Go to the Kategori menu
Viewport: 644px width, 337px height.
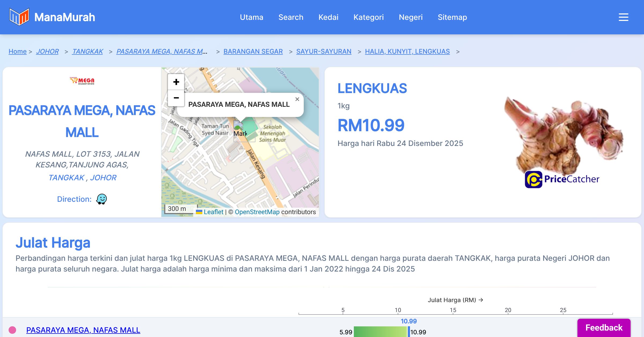click(x=368, y=17)
